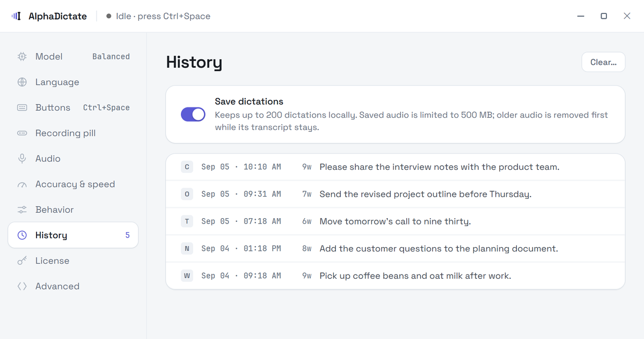Click the "Balanced" value next to Model
Screen dimensions: 644x339
[x=111, y=56]
